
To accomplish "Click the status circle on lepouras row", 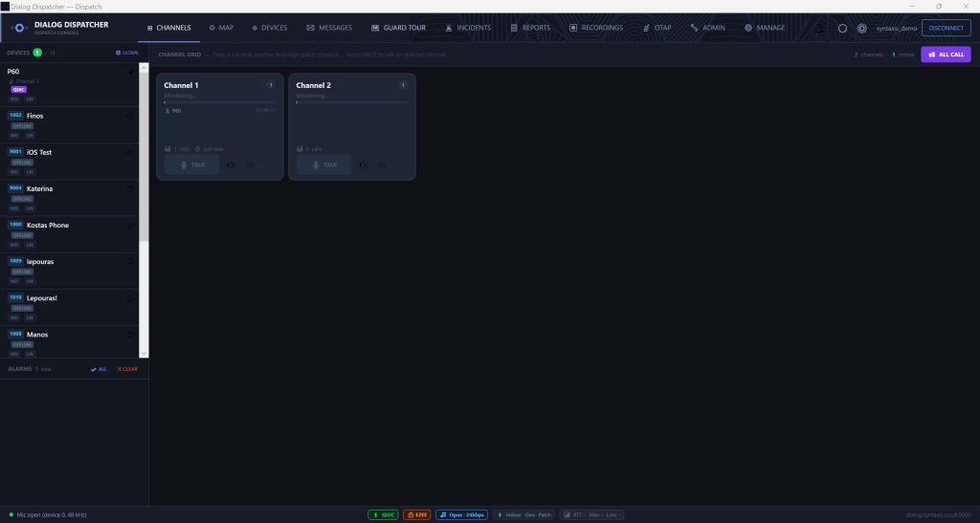I will (130, 262).
